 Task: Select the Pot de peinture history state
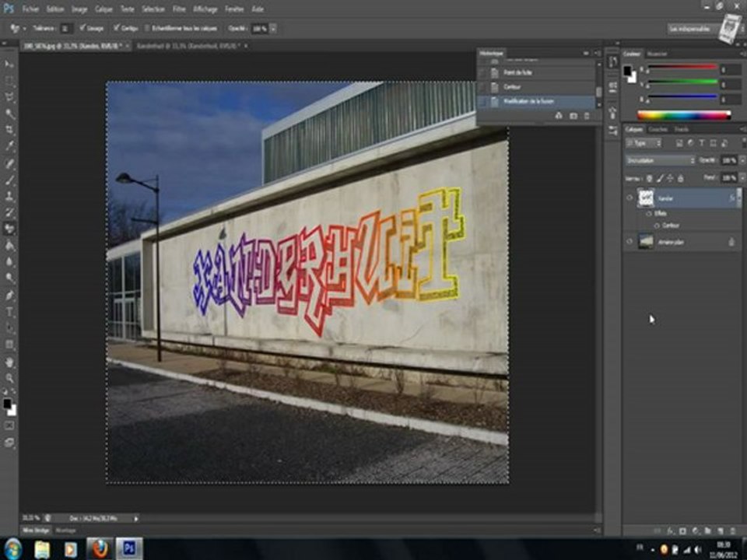coord(536,72)
